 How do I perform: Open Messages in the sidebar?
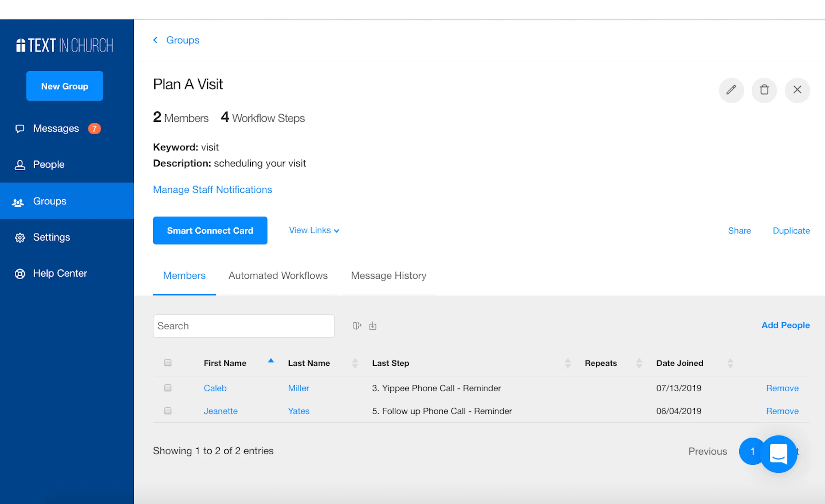56,129
